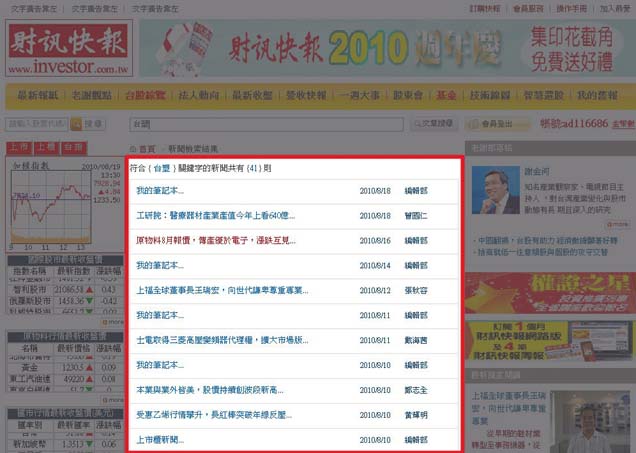Image resolution: width=636 pixels, height=453 pixels.
Task: Open the 中國謝順 article link in 老謝 panel
Action: (x=546, y=240)
